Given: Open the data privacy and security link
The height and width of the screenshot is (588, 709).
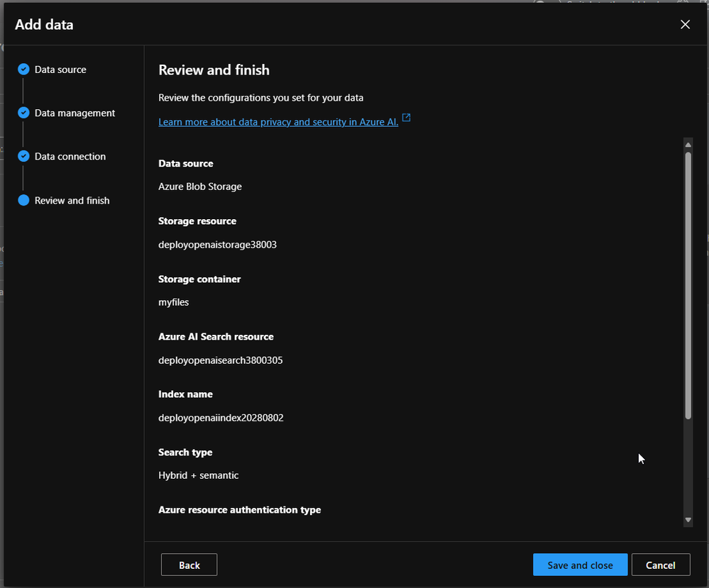Looking at the screenshot, I should click(x=278, y=122).
